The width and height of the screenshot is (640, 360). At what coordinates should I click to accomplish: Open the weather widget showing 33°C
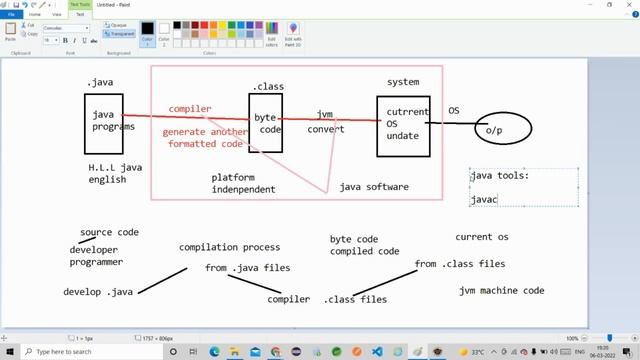click(x=472, y=351)
